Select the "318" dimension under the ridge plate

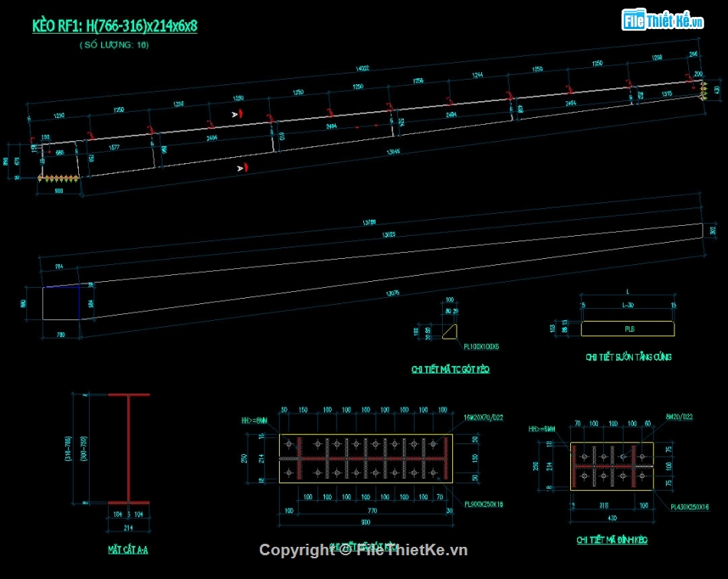click(x=604, y=505)
